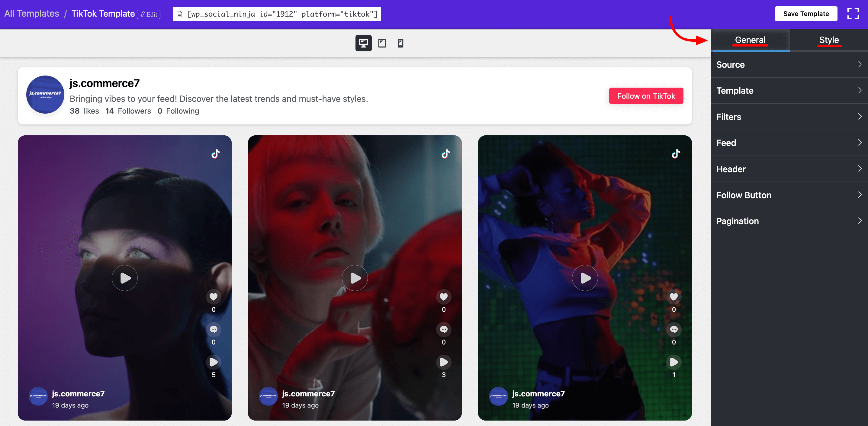Click Edit next to TikTok Template

coord(149,14)
